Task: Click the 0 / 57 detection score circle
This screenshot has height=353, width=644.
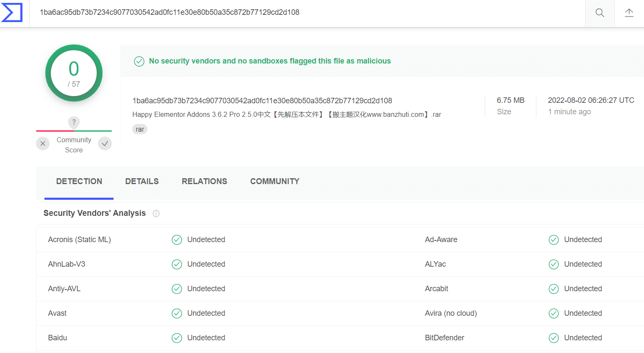Action: (74, 73)
